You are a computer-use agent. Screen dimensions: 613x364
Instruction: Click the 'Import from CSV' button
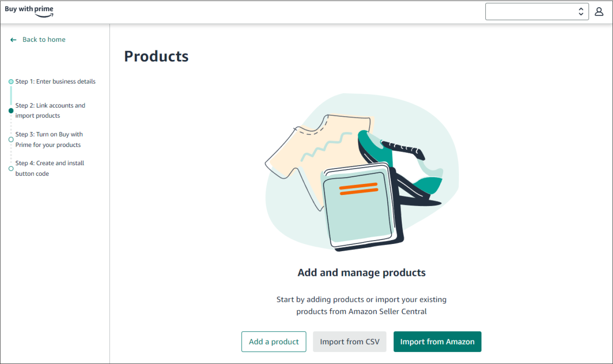pyautogui.click(x=349, y=341)
